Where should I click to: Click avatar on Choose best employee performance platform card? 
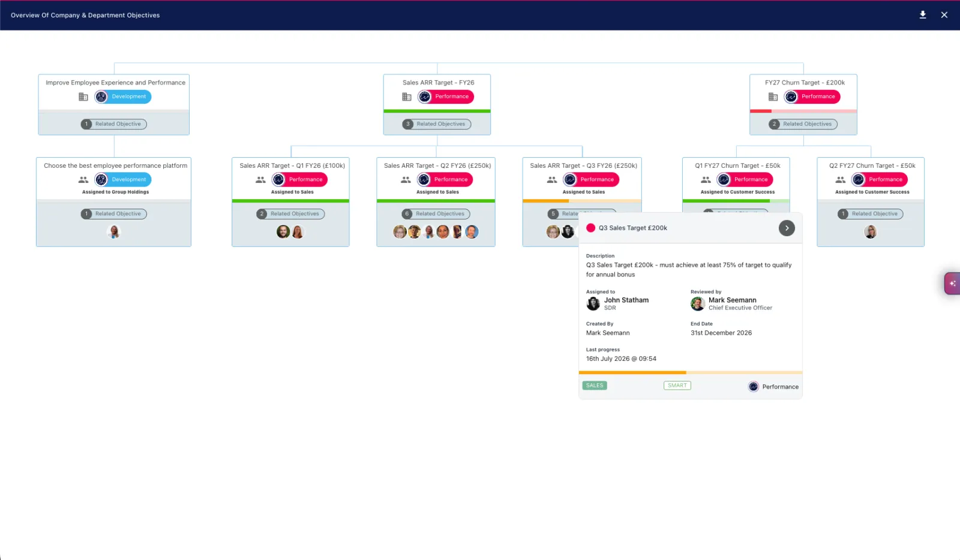pyautogui.click(x=114, y=232)
